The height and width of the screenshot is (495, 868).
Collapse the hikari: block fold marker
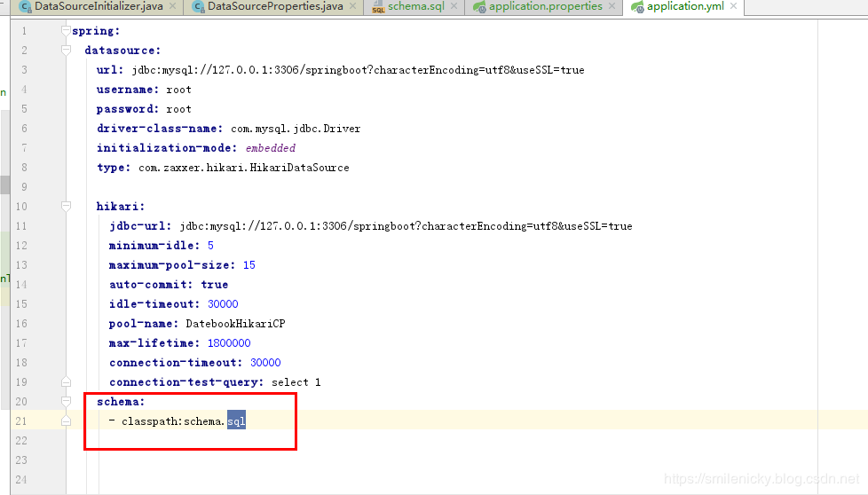click(66, 207)
